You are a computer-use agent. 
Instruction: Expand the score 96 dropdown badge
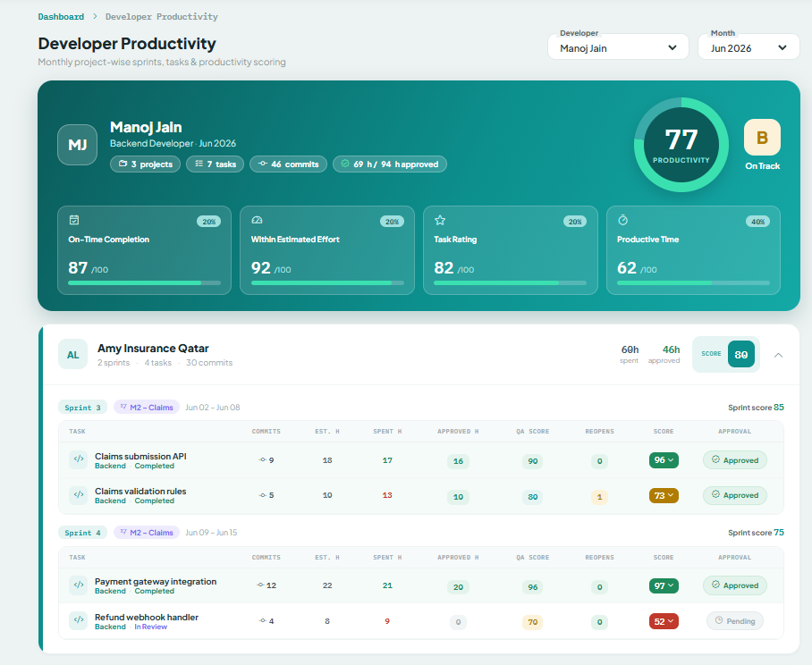coord(664,460)
